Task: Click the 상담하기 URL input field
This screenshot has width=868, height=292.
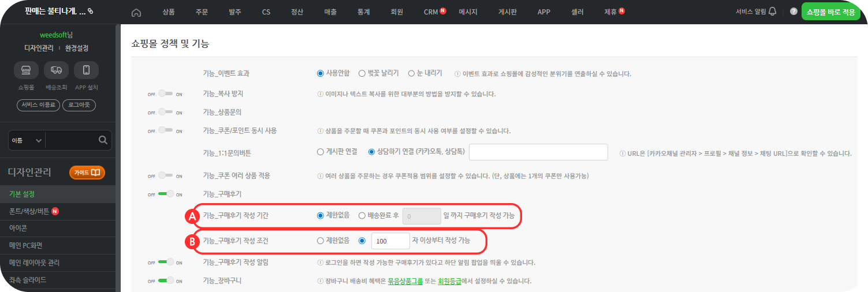Action: tap(538, 152)
